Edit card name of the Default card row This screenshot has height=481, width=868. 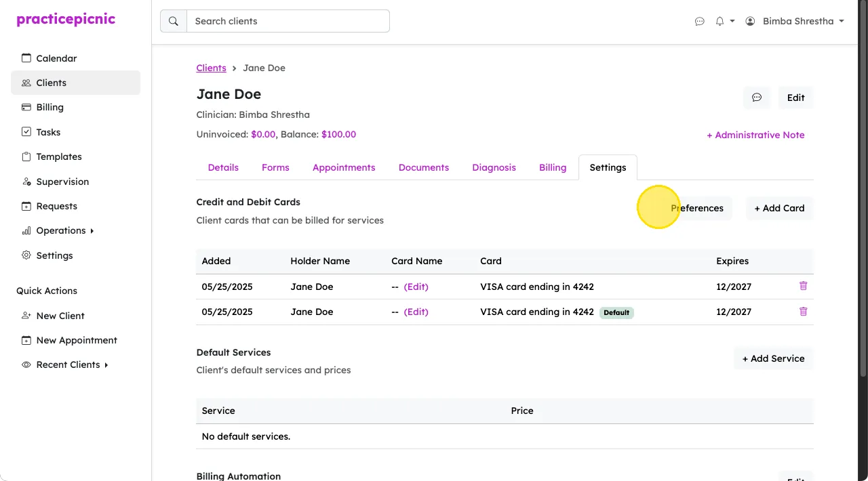point(416,312)
